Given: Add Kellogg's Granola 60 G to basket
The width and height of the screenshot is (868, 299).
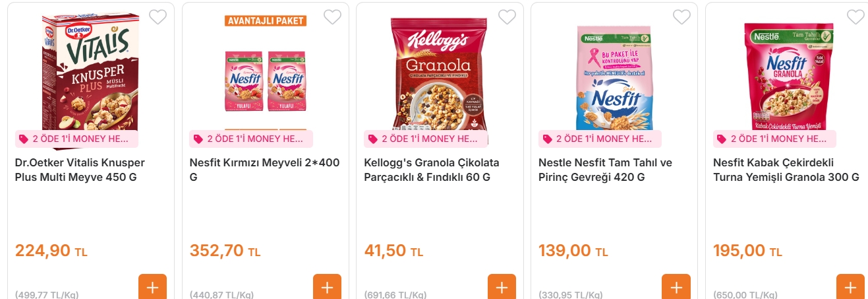Looking at the screenshot, I should tap(502, 287).
